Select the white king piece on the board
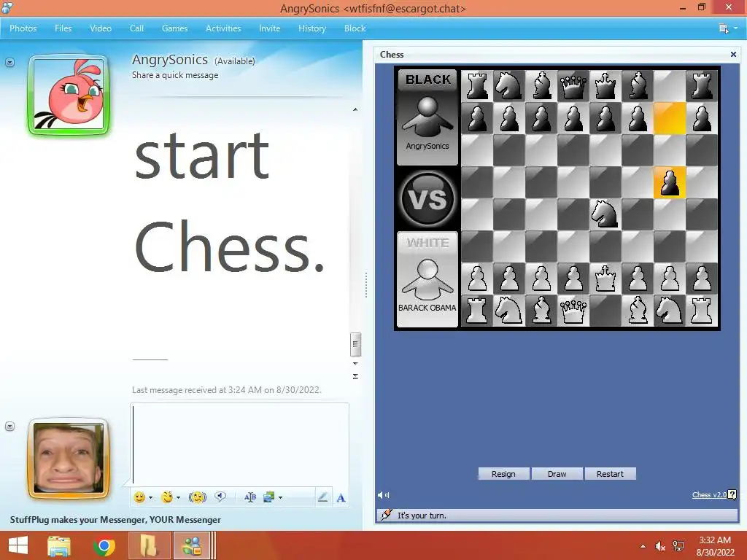 pyautogui.click(x=605, y=279)
